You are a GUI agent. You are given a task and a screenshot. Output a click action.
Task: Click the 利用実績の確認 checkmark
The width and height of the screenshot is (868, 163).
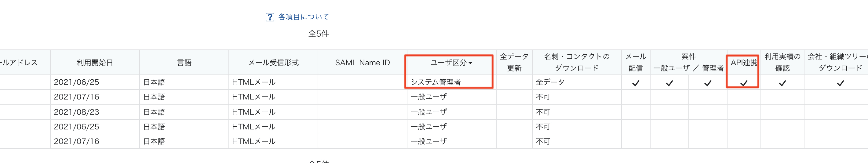click(x=782, y=83)
